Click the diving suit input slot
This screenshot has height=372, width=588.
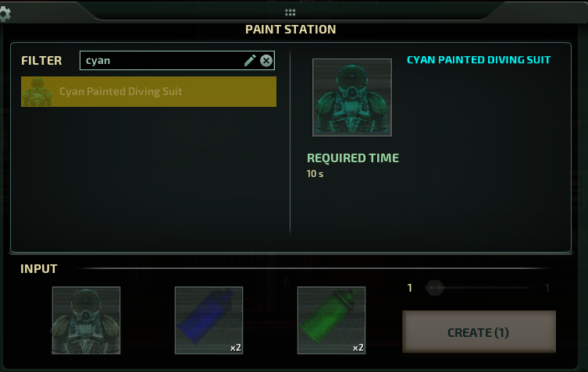(86, 321)
